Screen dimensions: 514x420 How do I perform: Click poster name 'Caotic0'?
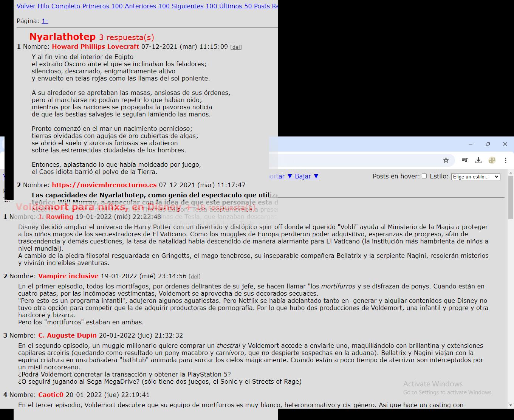[51, 395]
